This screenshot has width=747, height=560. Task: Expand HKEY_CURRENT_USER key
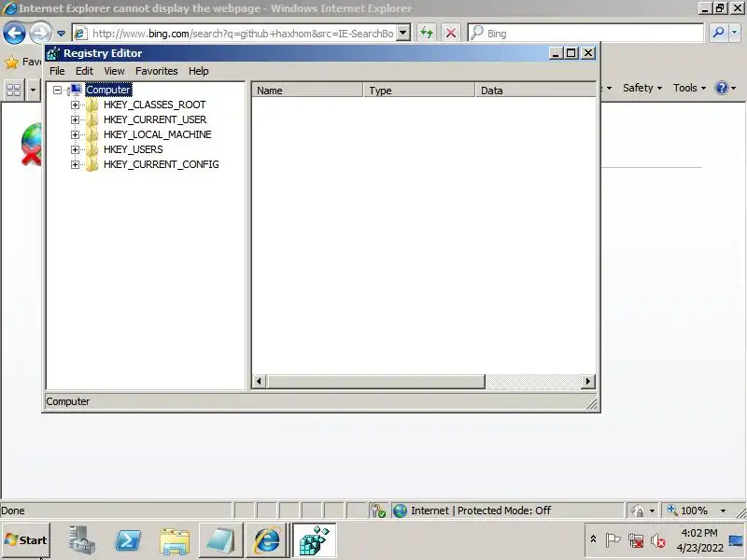point(75,119)
